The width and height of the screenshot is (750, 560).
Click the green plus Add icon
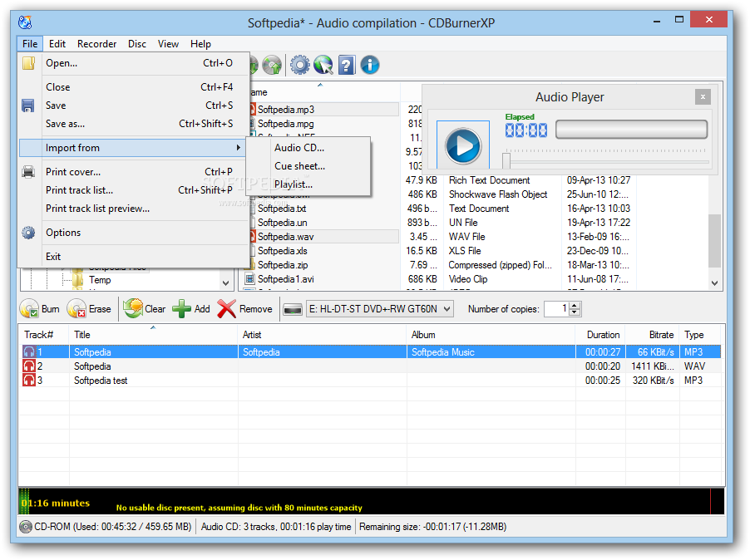pyautogui.click(x=181, y=309)
